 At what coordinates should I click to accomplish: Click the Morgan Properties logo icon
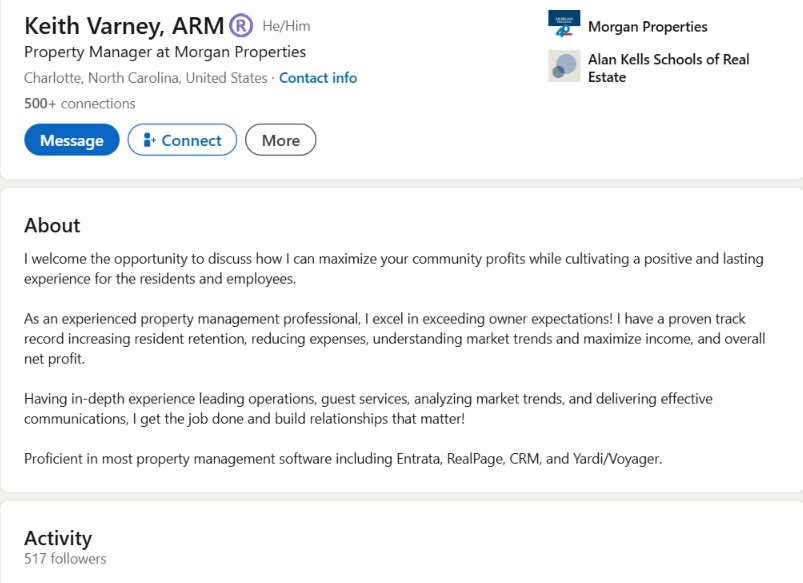564,24
